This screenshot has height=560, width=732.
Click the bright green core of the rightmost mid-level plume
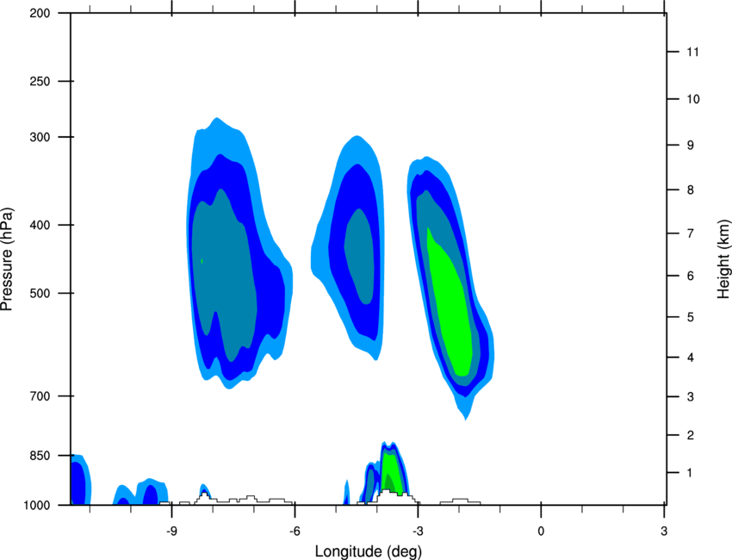point(449,303)
